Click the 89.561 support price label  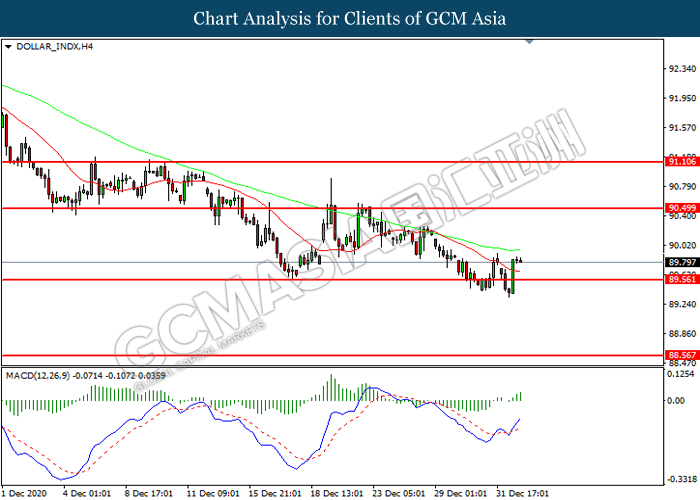[682, 279]
